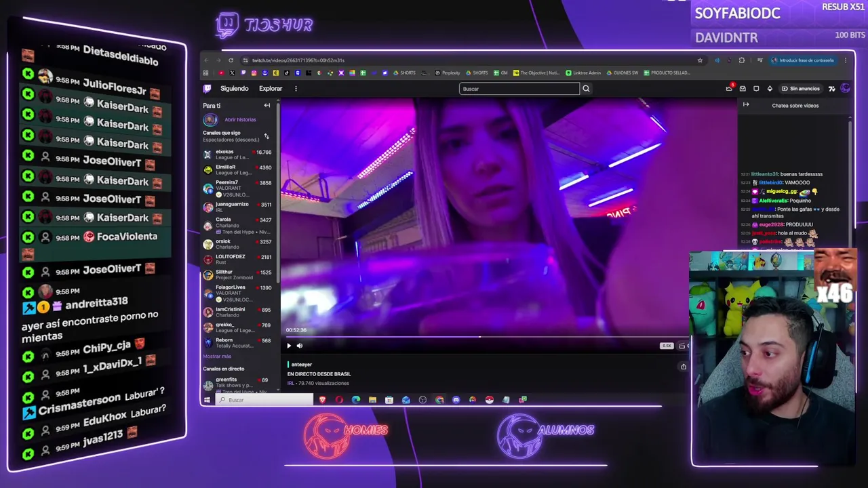Open the Perplexity bookmark
Screen dimensions: 868x488
click(x=447, y=73)
